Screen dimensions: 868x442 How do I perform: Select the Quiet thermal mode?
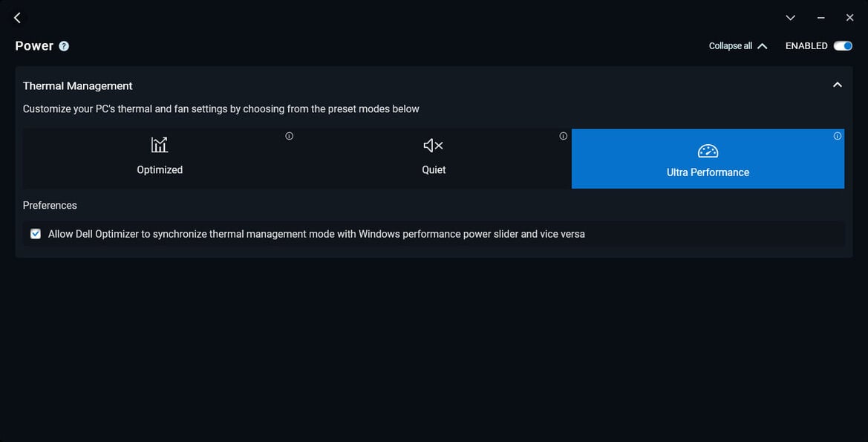click(434, 158)
